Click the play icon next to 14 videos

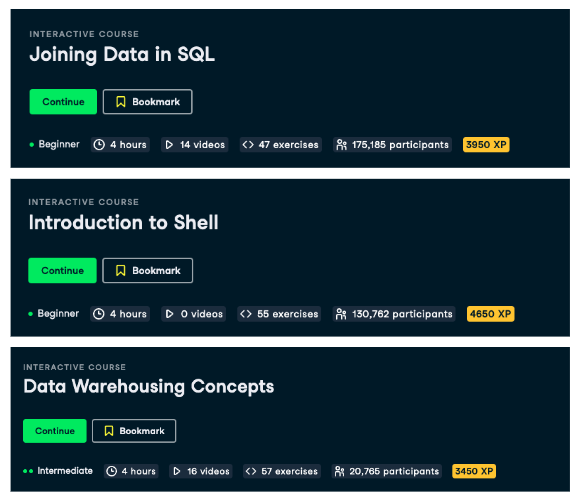click(x=169, y=144)
